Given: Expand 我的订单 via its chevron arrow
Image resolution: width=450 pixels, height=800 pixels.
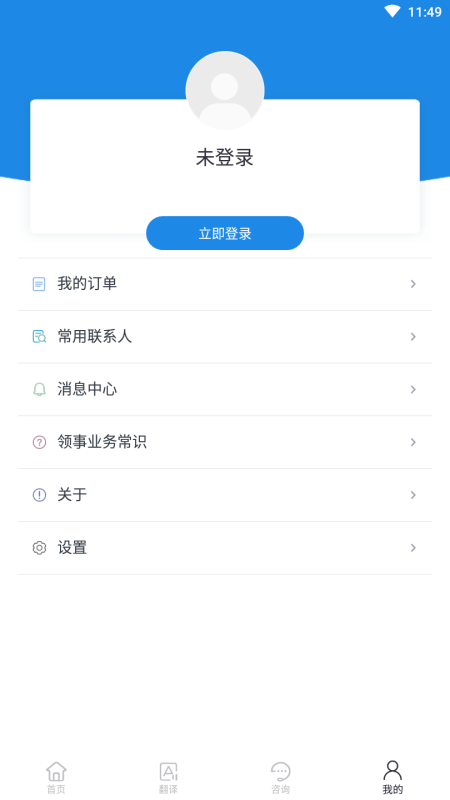Looking at the screenshot, I should coord(413,284).
